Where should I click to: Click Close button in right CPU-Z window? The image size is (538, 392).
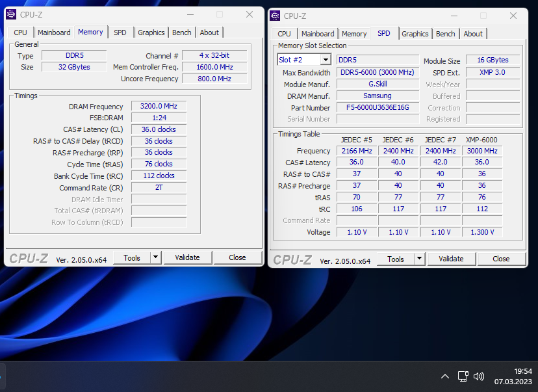point(501,259)
